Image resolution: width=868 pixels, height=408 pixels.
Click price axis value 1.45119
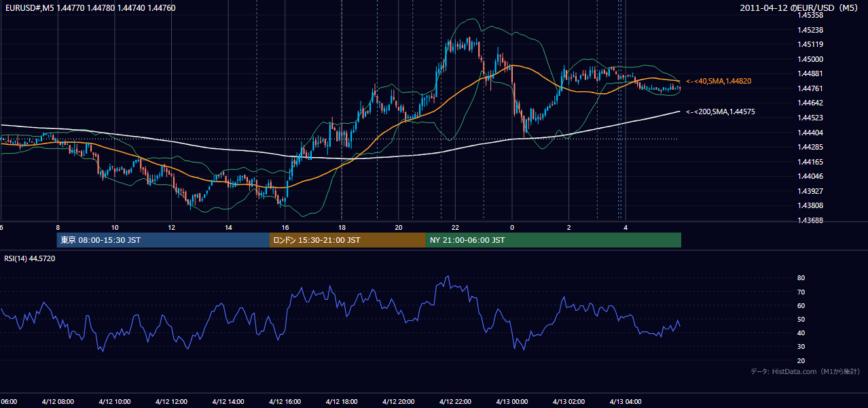(x=810, y=44)
